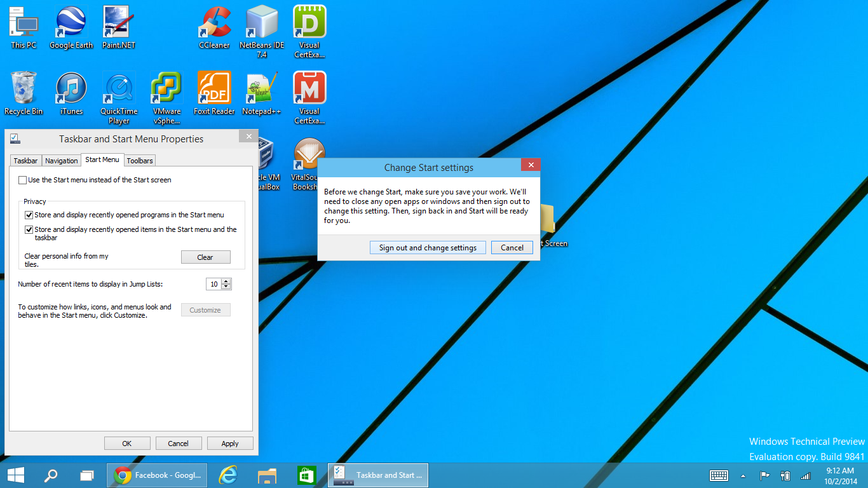Open This PC desktop icon
Screen dimensions: 868x488
click(x=24, y=28)
